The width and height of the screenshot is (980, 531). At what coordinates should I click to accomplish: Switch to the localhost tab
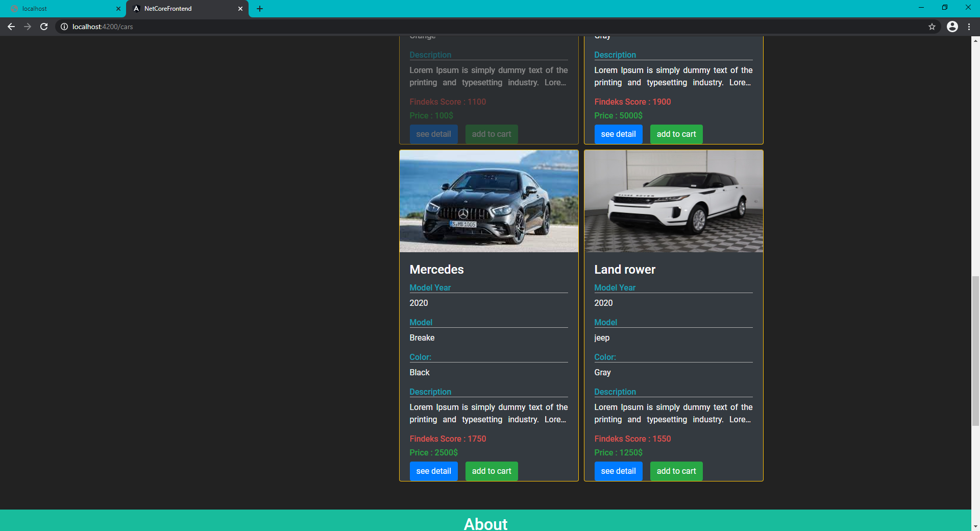63,9
